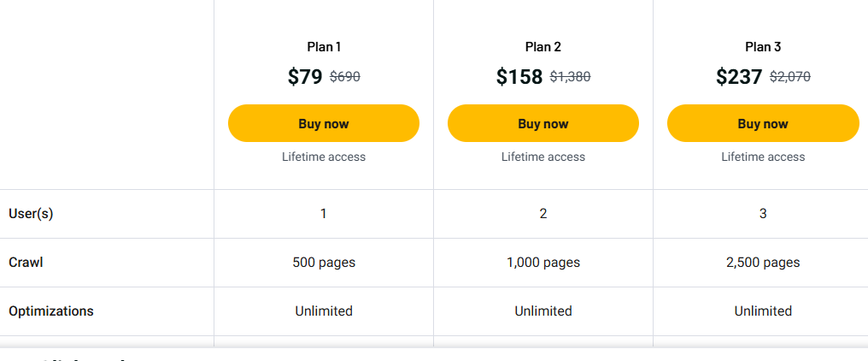The image size is (868, 361).
Task: Click Buy now for Plan 3
Action: click(x=762, y=123)
